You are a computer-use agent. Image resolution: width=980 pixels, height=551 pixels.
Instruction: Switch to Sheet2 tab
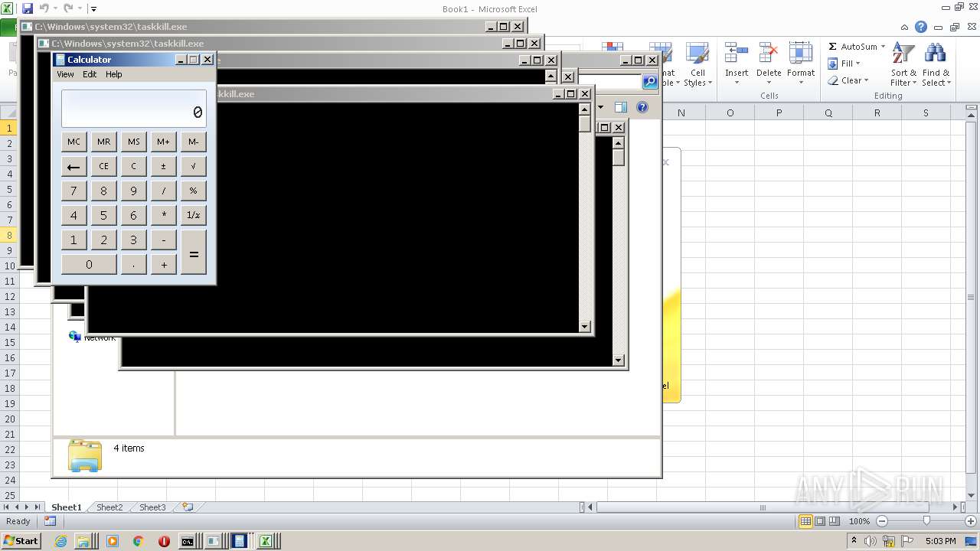(109, 507)
